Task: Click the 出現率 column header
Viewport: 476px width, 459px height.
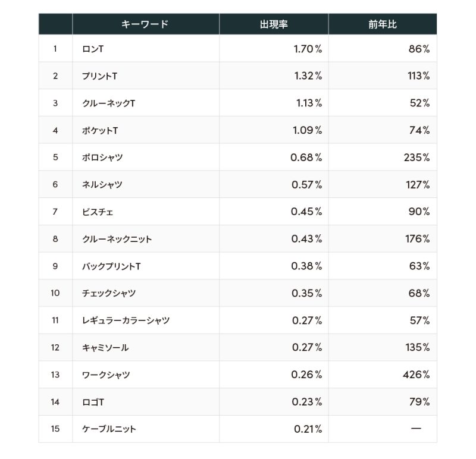Action: pos(274,24)
